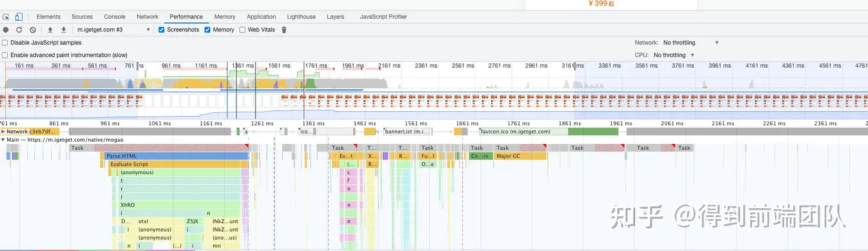Image resolution: width=868 pixels, height=251 pixels.
Task: Select the first (anonymous) function under Evaluate Script
Action: (178, 173)
